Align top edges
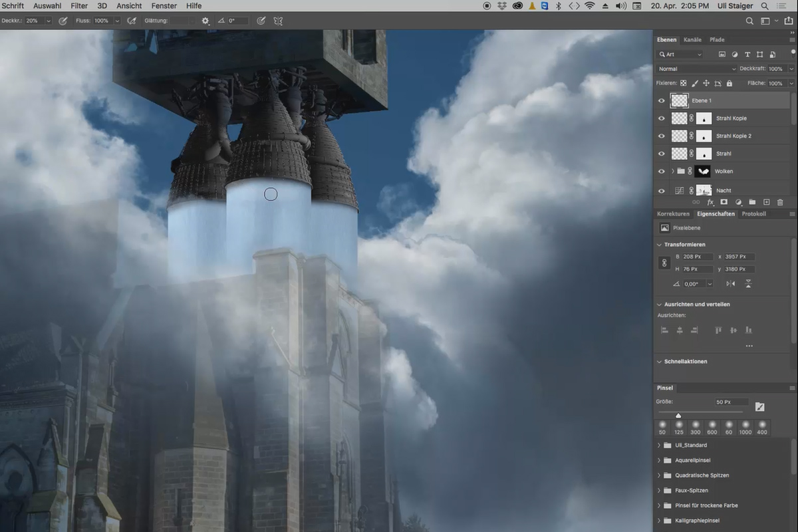 (718, 330)
